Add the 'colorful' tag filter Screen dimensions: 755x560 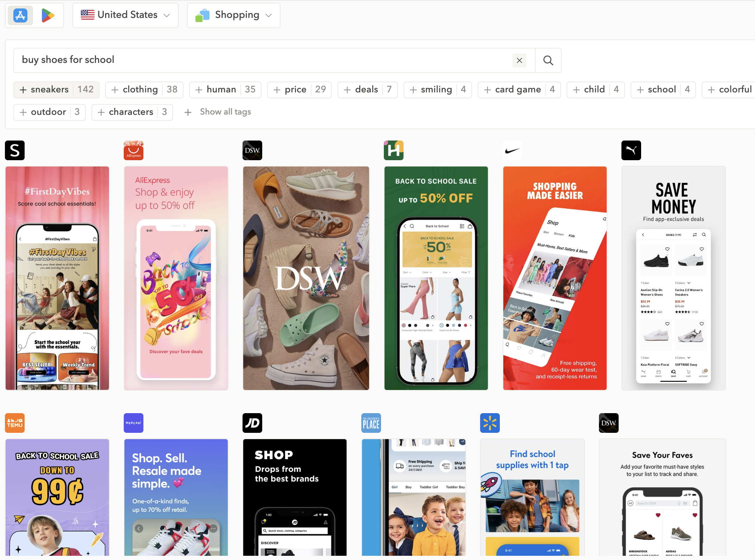coord(728,90)
